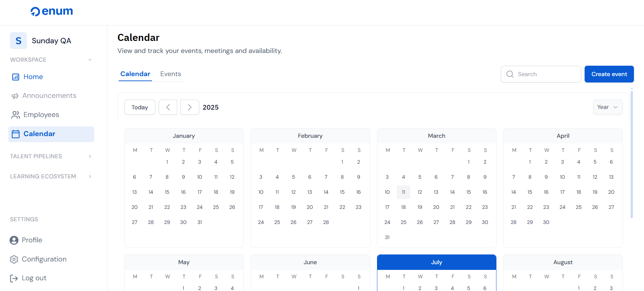644x291 pixels.
Task: Open Employees in the sidebar
Action: [51, 115]
